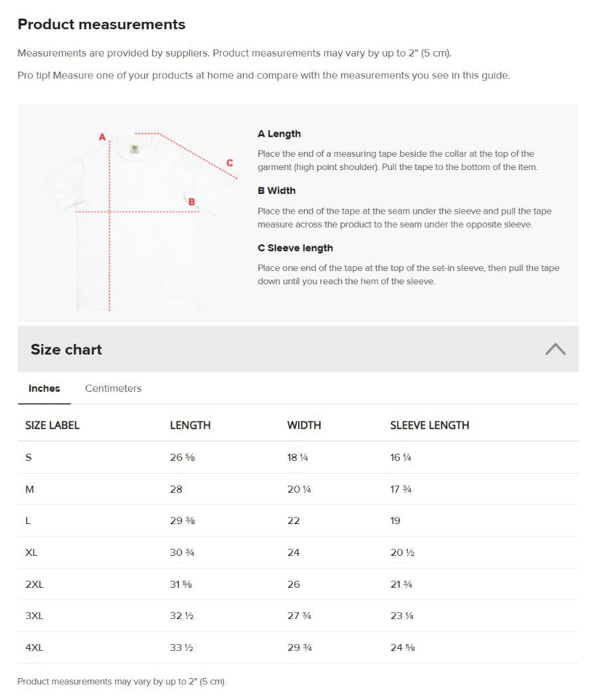Select the XL size row
The height and width of the screenshot is (700, 598).
tap(298, 553)
